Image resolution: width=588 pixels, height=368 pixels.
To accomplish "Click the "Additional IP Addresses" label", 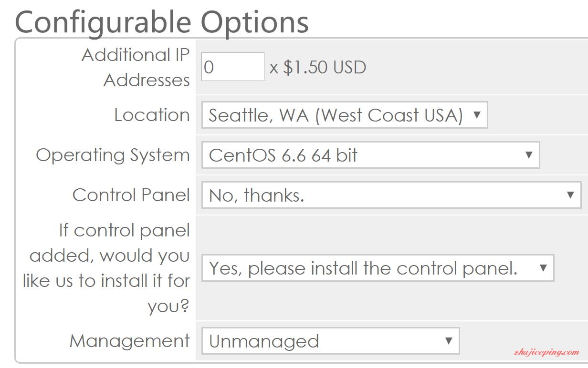I will click(x=136, y=67).
